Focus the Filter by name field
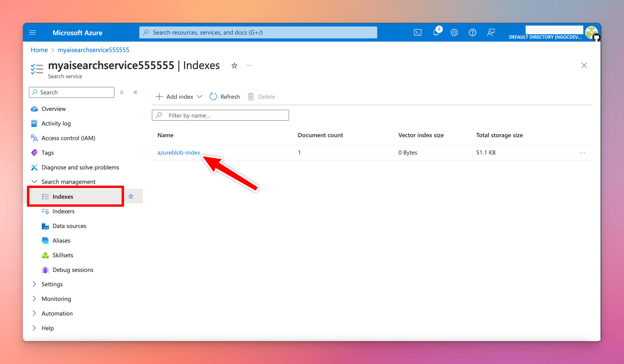Viewport: 624px width, 364px height. 220,115
